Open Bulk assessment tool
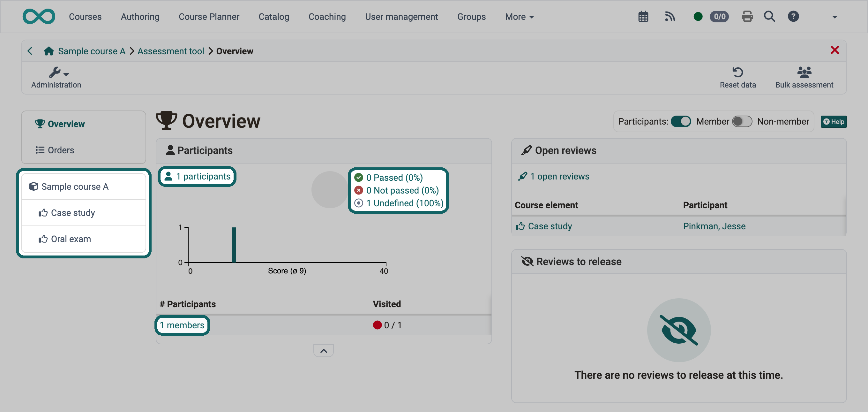The width and height of the screenshot is (868, 412). coord(804,78)
